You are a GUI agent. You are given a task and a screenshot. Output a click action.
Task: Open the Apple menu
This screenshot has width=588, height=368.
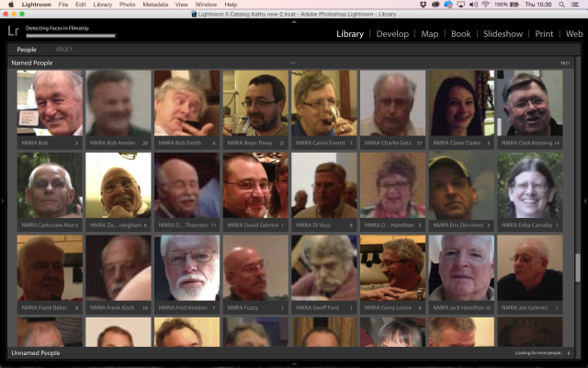[x=11, y=4]
